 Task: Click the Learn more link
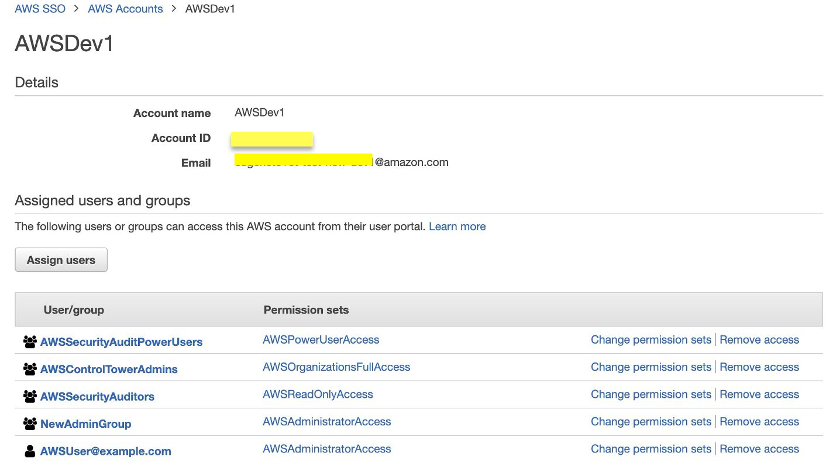coord(457,226)
